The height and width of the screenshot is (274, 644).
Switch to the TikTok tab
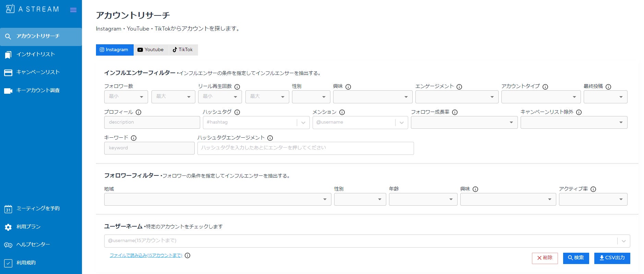tap(183, 50)
